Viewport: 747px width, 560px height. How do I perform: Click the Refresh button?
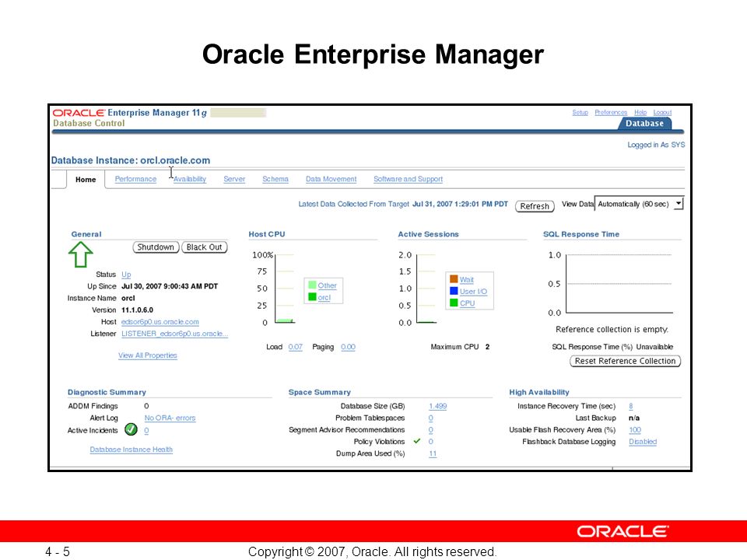point(535,206)
